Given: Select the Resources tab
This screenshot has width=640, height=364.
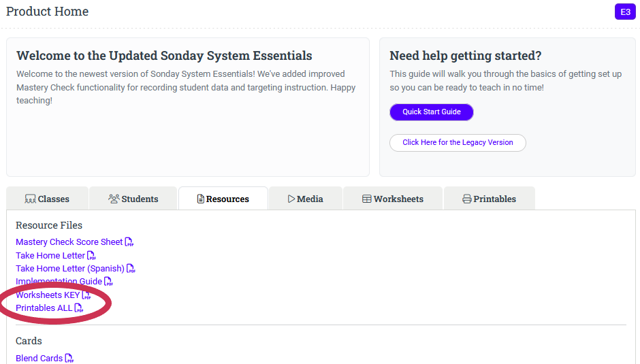Looking at the screenshot, I should pos(223,199).
